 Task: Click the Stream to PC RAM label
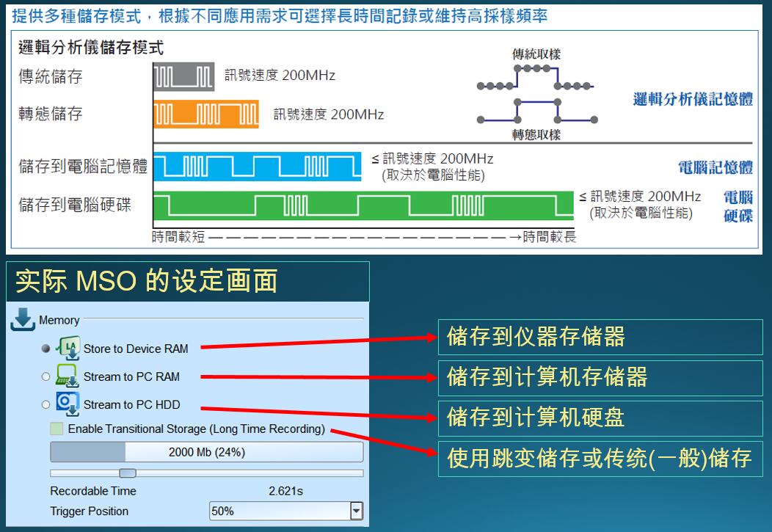coord(131,376)
